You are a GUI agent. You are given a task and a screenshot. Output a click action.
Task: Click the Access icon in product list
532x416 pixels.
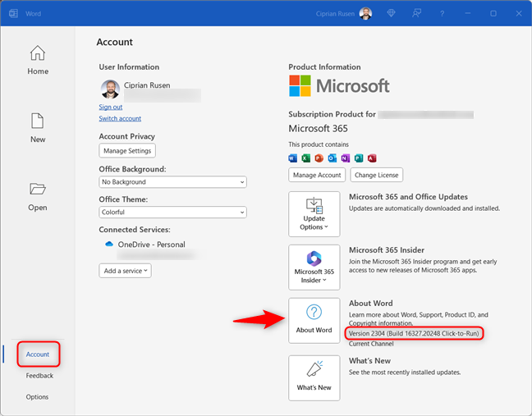click(x=372, y=158)
